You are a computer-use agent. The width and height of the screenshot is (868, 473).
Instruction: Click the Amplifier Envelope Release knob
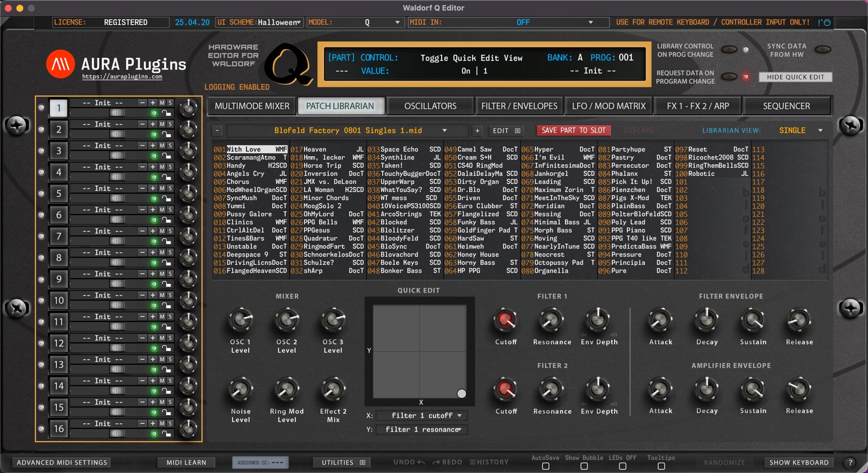(799, 389)
